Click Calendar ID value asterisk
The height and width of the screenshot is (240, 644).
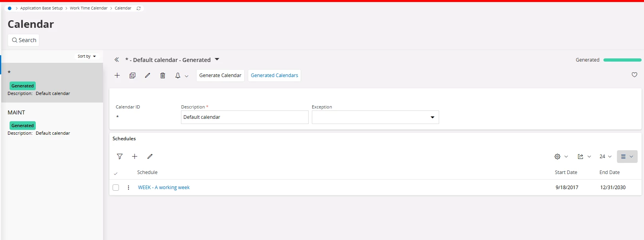[117, 117]
